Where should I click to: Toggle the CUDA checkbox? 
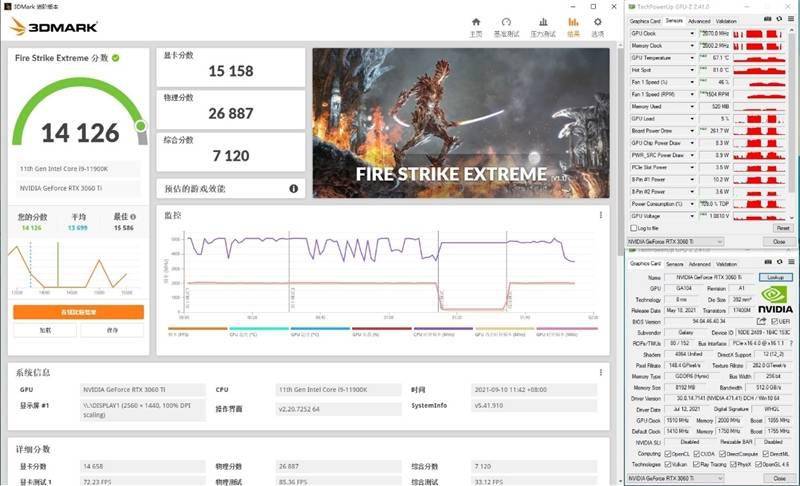pyautogui.click(x=696, y=453)
